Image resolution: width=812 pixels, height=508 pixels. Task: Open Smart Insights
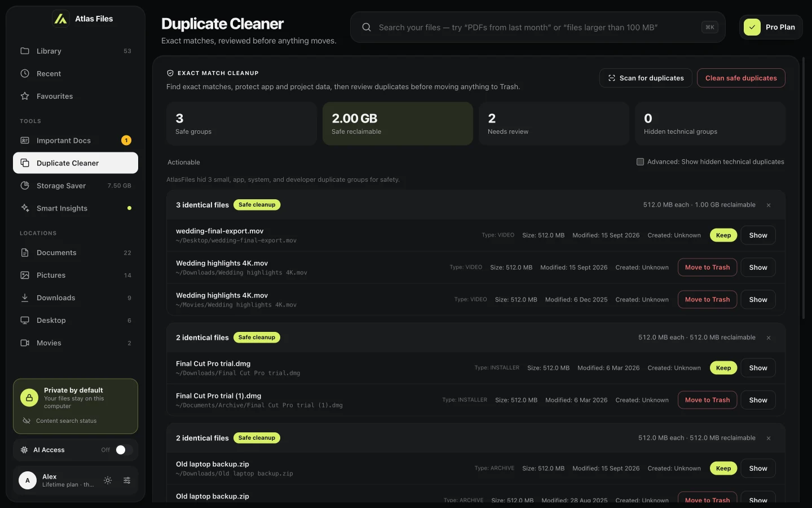[x=76, y=208]
